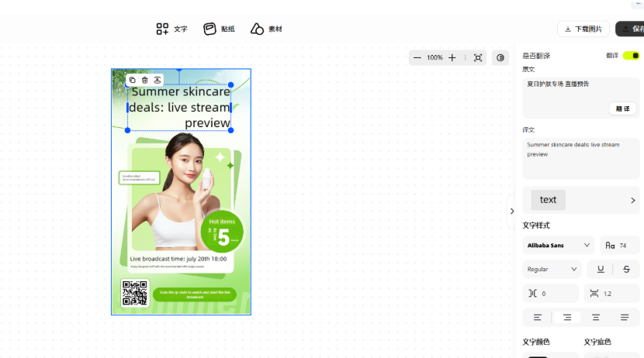
Task: Open the Regular font weight dropdown
Action: tap(552, 269)
